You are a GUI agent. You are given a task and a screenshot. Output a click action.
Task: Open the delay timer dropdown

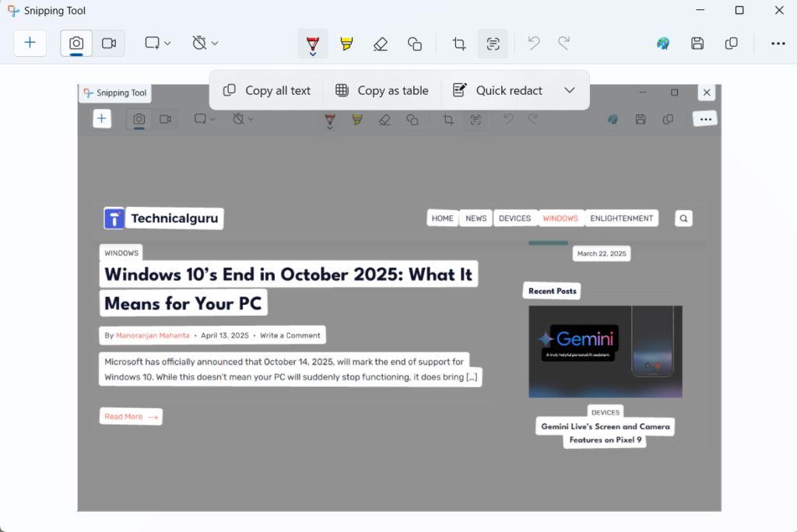[205, 44]
